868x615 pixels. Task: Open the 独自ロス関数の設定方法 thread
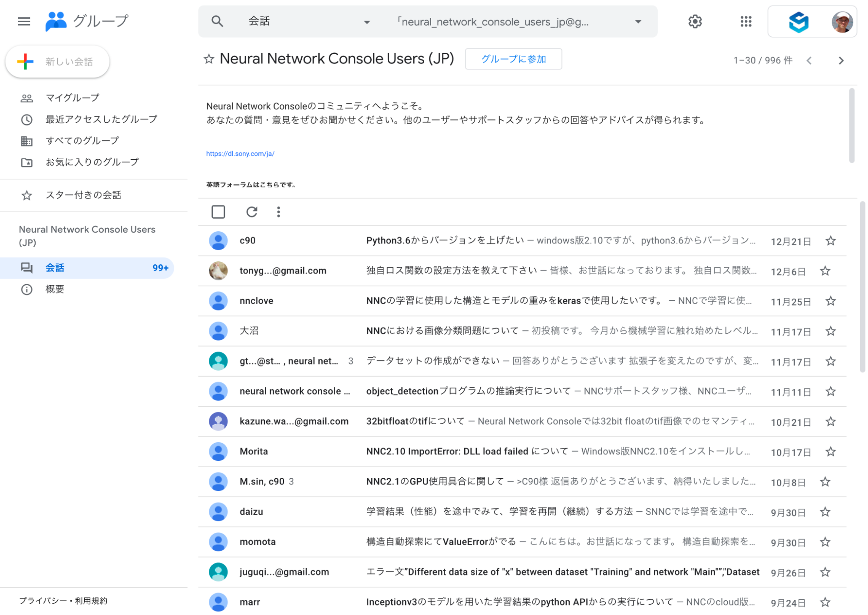click(x=522, y=271)
